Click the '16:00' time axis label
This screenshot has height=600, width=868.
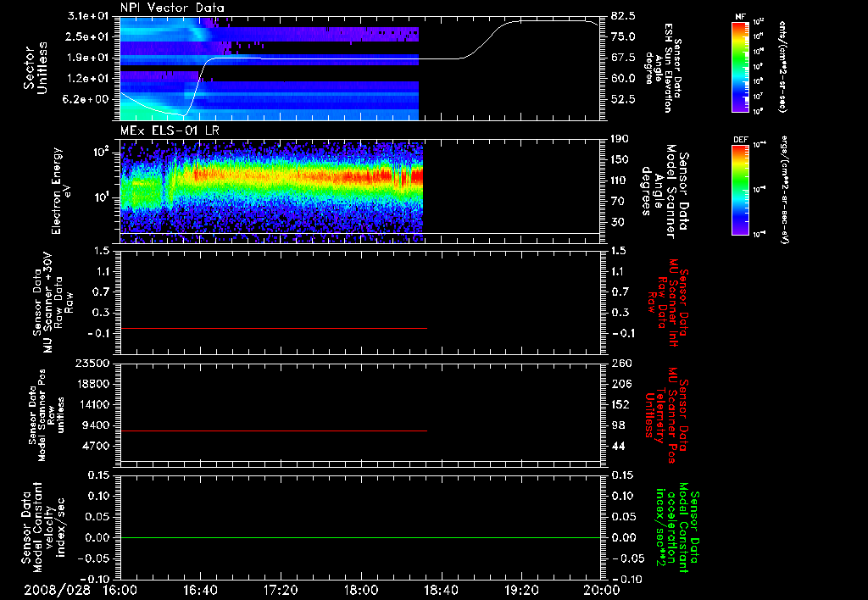(120, 590)
